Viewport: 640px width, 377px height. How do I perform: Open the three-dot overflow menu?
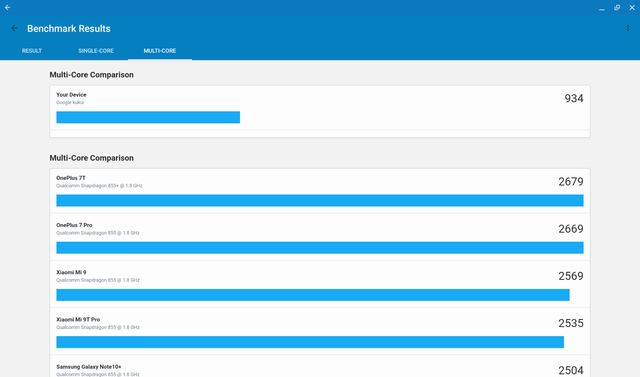point(628,28)
